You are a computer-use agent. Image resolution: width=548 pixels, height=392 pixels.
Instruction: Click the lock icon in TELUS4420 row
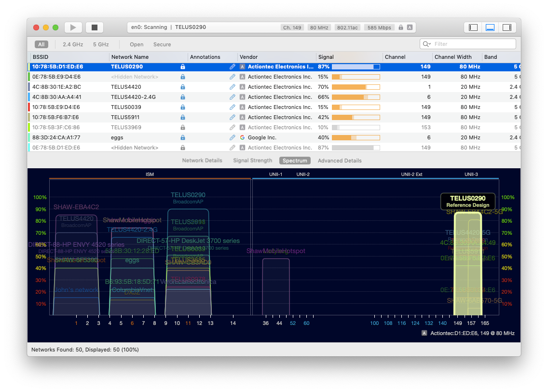[x=182, y=87]
